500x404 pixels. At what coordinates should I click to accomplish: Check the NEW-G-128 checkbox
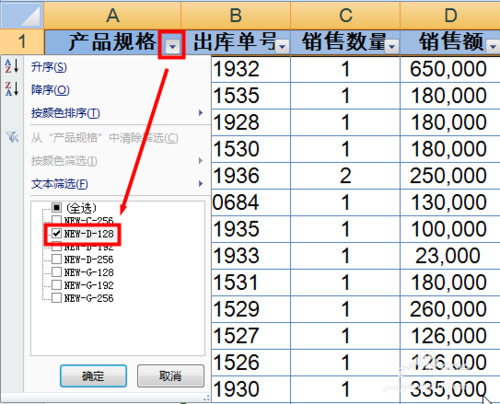pyautogui.click(x=57, y=272)
